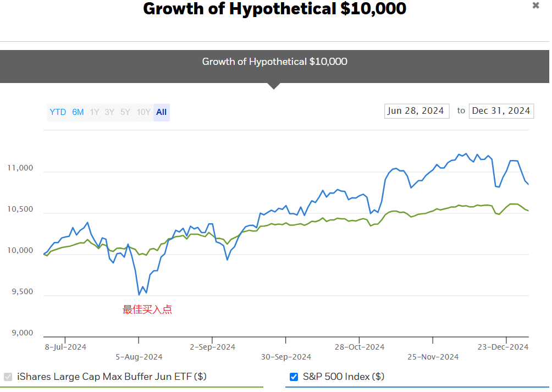Click the 5-Aug-2024 x-axis date label
This screenshot has height=392, width=552.
tap(139, 357)
